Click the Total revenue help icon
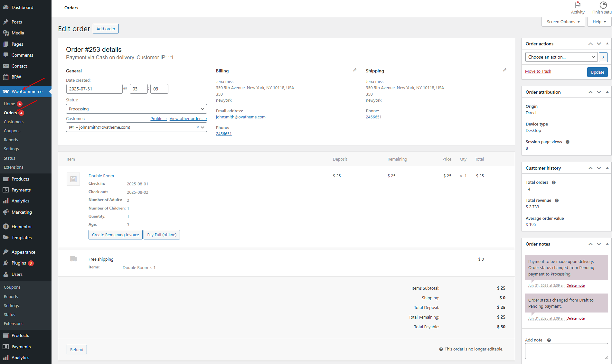Image resolution: width=612 pixels, height=364 pixels. [x=557, y=201]
